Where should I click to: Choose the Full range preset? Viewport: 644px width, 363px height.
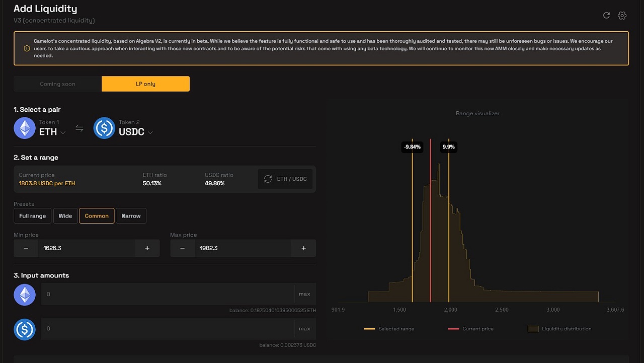(32, 216)
